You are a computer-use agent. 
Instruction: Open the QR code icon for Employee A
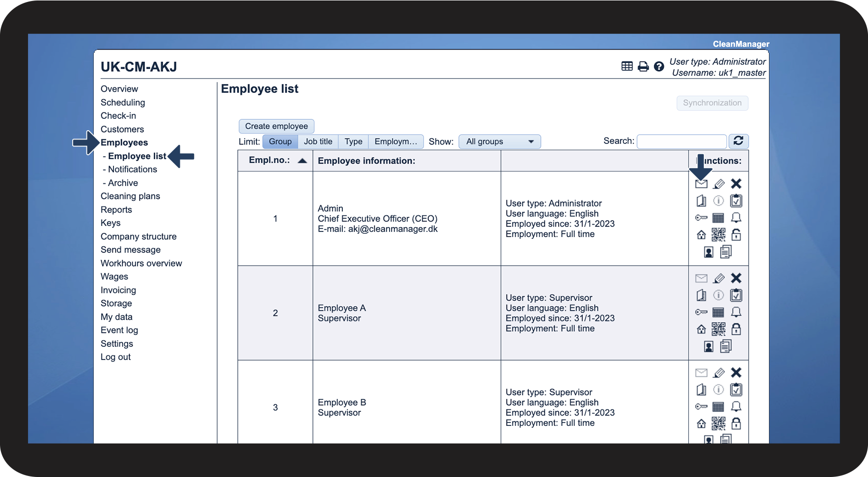(718, 329)
